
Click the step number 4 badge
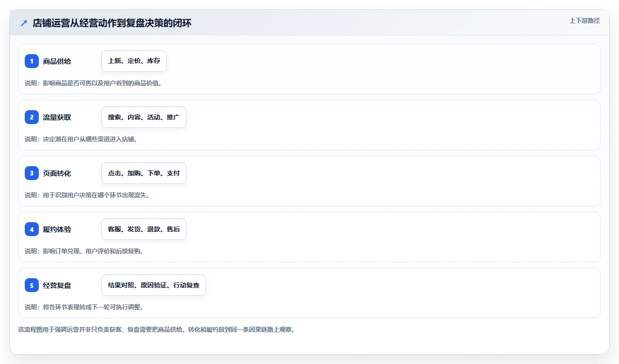pyautogui.click(x=32, y=229)
